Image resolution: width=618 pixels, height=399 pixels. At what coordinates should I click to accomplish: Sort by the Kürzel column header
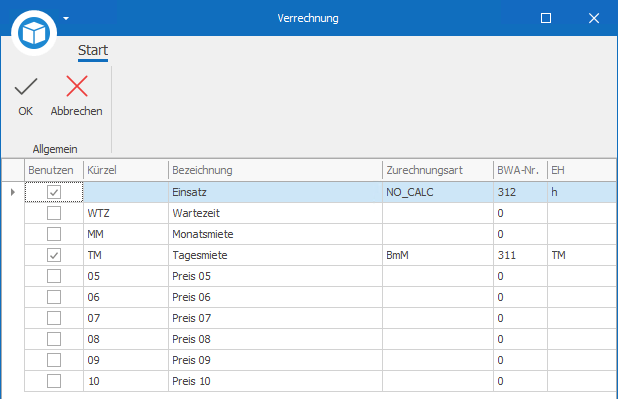point(126,170)
